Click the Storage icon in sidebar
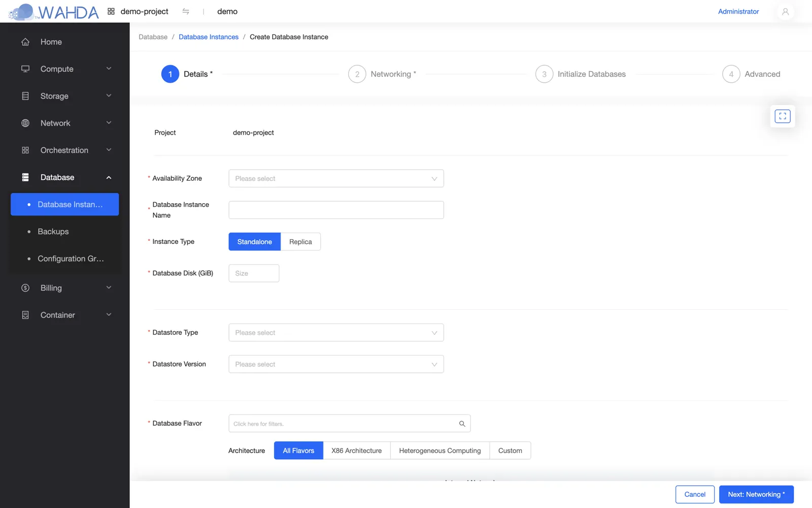 point(25,96)
